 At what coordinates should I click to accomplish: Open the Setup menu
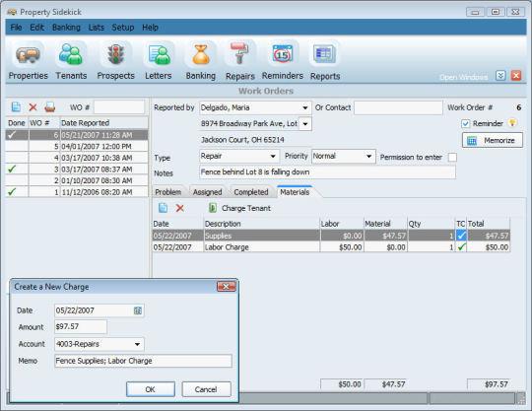pos(123,28)
